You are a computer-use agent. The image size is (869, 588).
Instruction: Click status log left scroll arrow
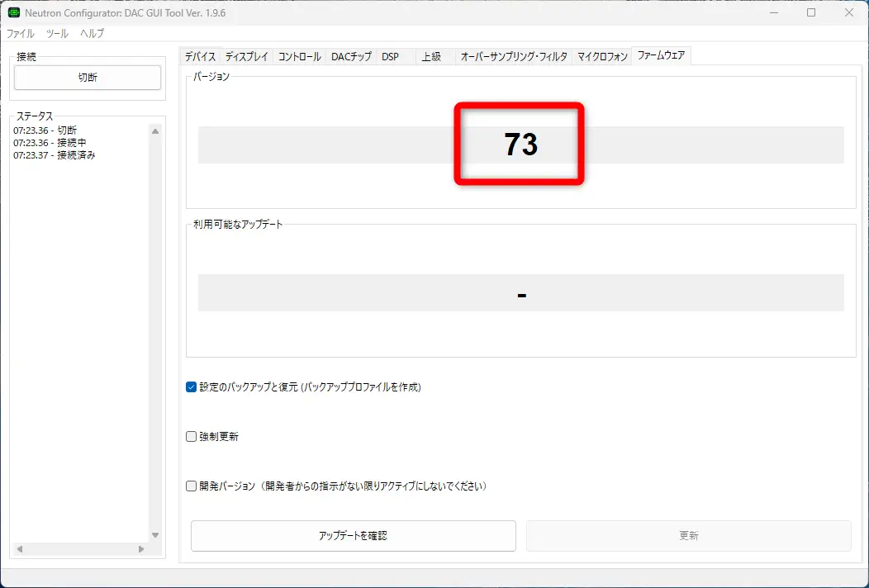pos(19,549)
